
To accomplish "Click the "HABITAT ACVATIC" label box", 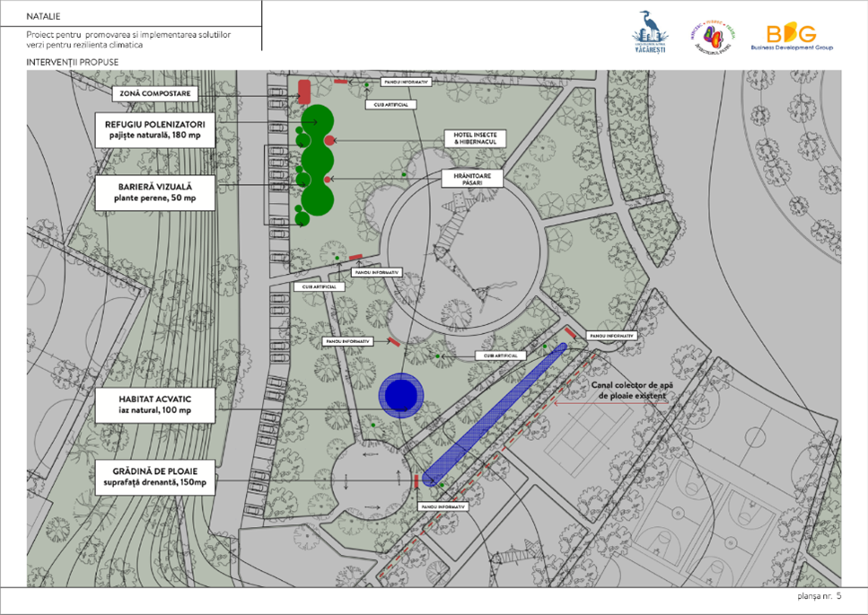I will click(x=155, y=405).
